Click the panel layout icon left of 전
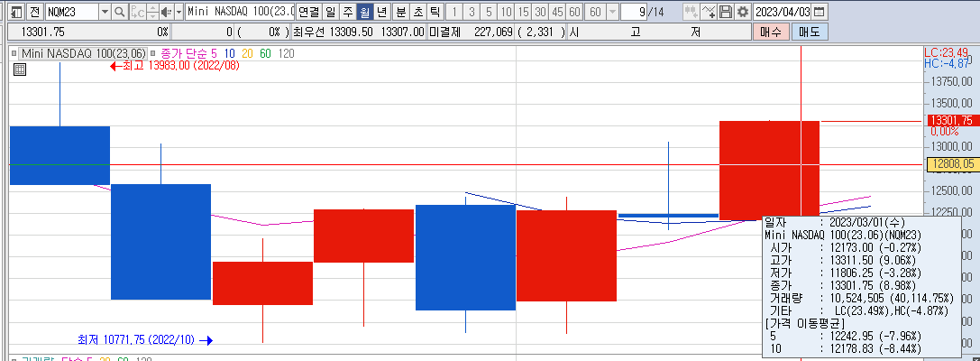The image size is (980, 361). pos(16,12)
